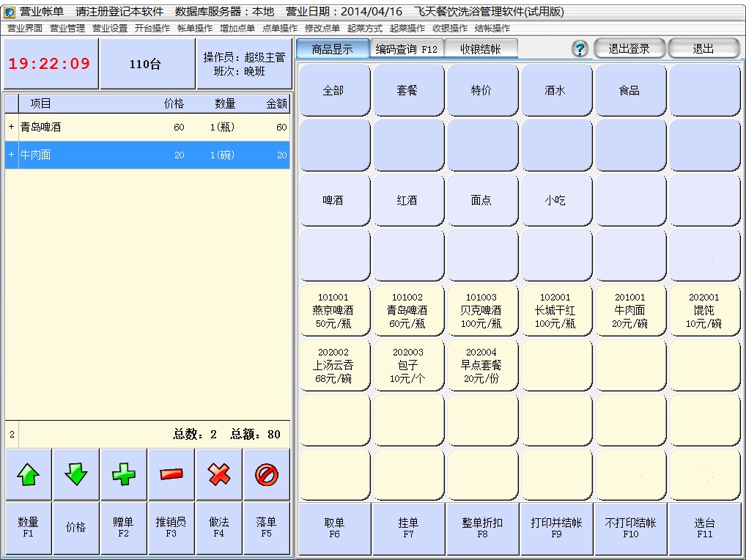Click the red minus icon to decrease quantity
This screenshot has width=746, height=560.
tap(171, 475)
